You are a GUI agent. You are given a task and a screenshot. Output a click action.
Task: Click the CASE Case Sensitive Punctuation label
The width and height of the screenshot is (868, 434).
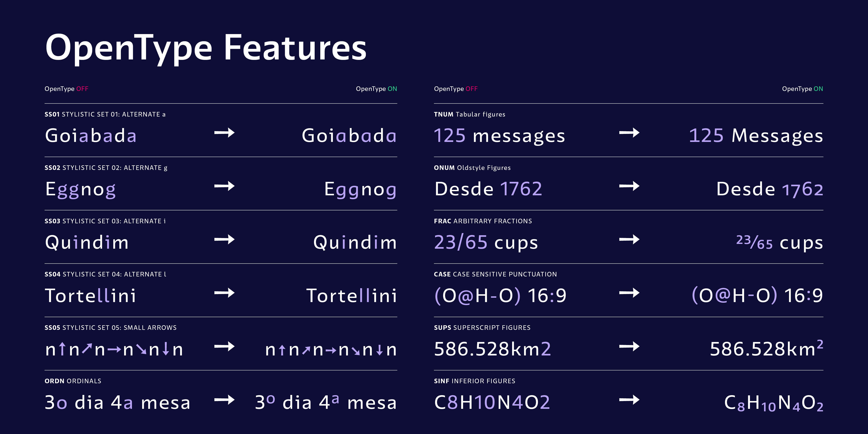[495, 274]
